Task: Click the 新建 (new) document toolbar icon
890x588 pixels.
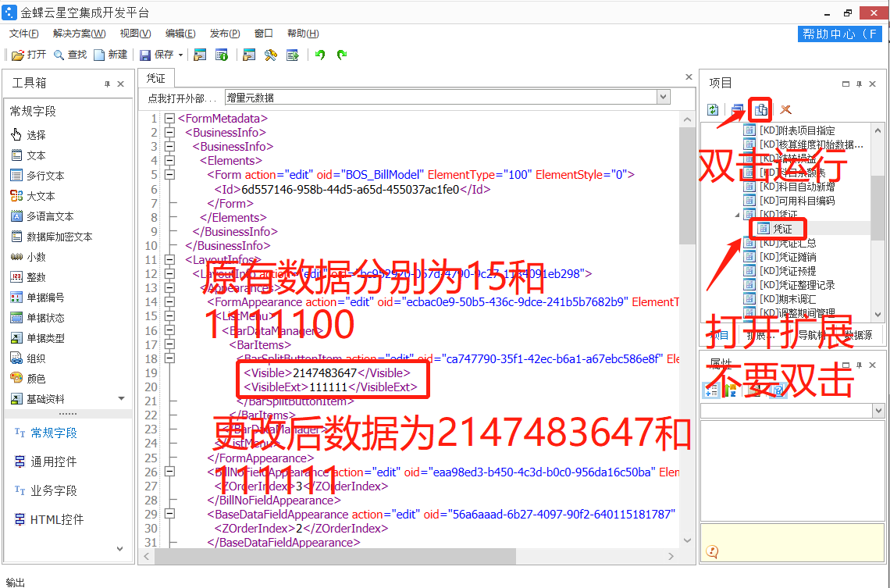Action: click(x=99, y=55)
